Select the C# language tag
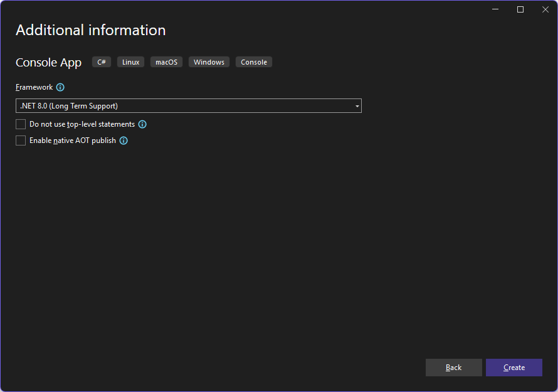The height and width of the screenshot is (392, 558). tap(101, 61)
